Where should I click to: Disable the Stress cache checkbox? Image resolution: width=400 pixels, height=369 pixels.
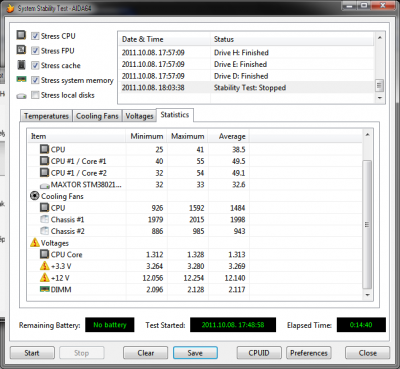click(x=35, y=65)
